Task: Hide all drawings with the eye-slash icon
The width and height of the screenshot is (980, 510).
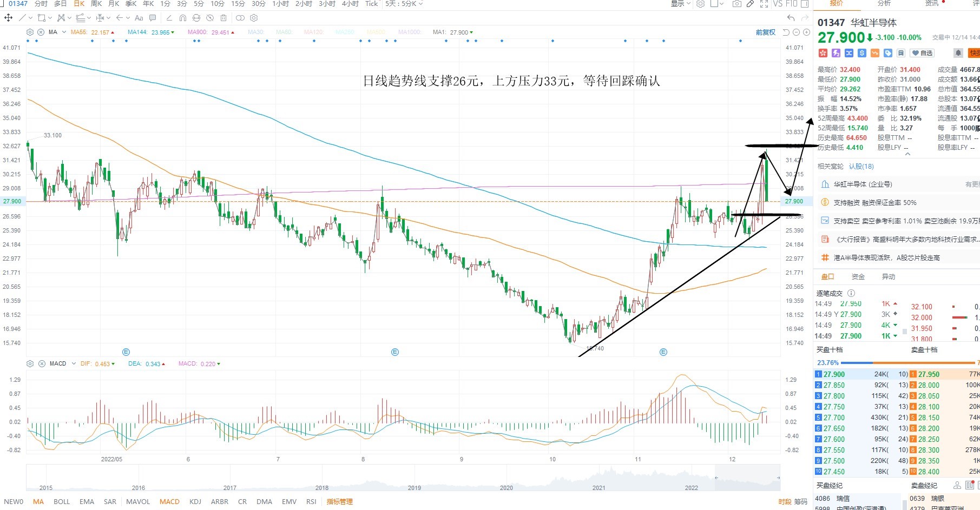Action: [x=211, y=18]
